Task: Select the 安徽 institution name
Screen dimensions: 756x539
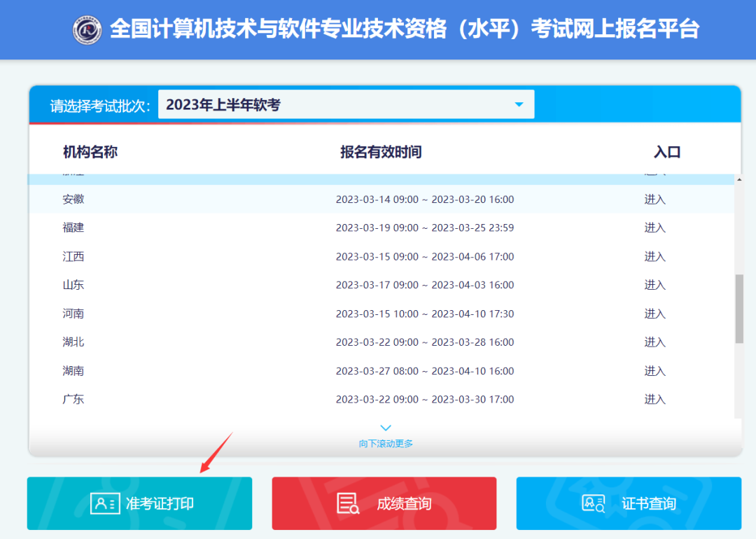Action: (x=73, y=199)
